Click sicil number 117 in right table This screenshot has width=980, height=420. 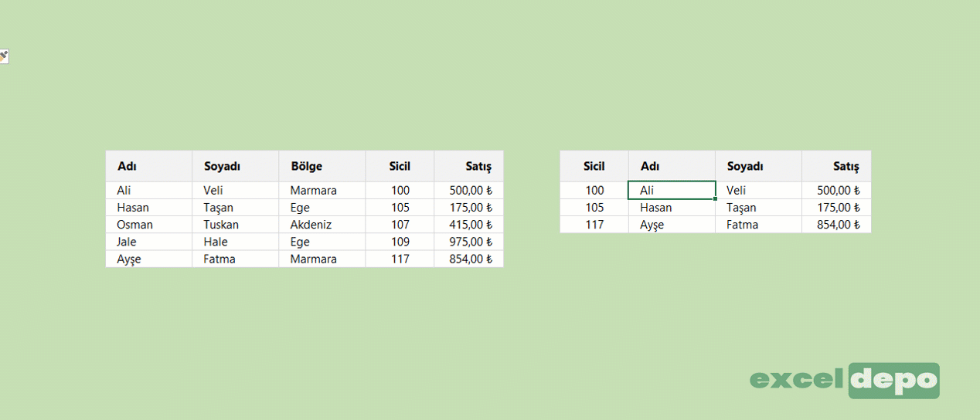tap(594, 225)
